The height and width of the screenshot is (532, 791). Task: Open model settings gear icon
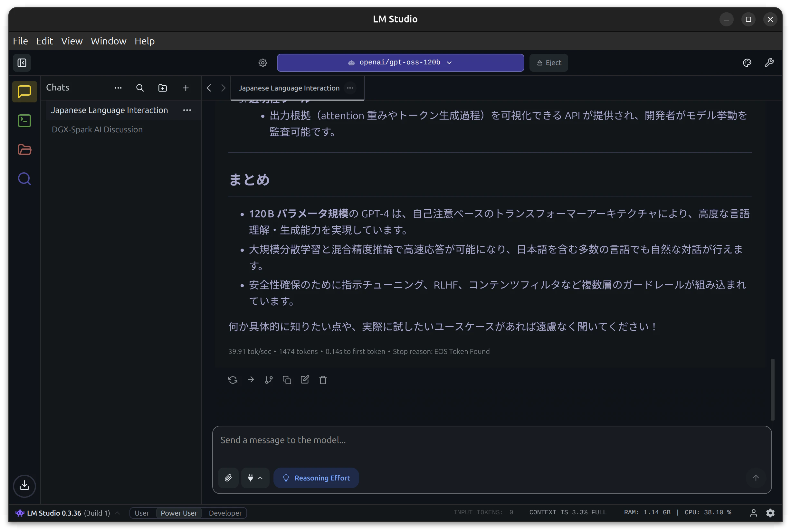tap(263, 63)
